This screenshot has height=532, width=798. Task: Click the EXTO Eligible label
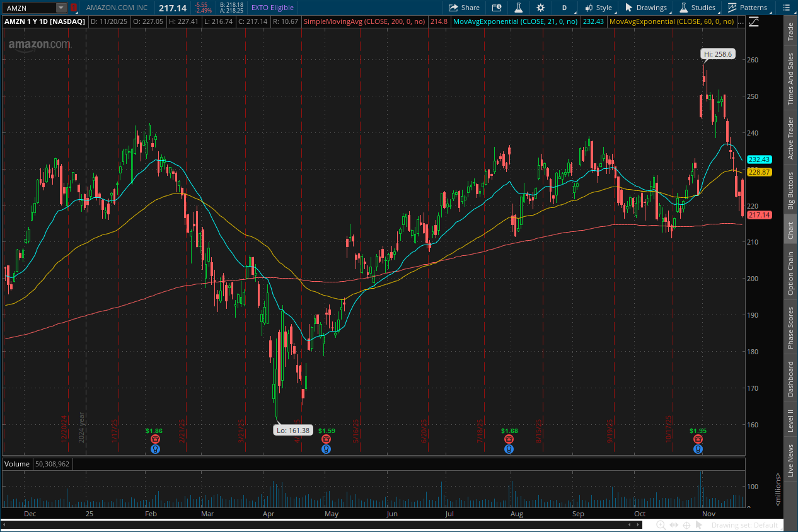[272, 8]
